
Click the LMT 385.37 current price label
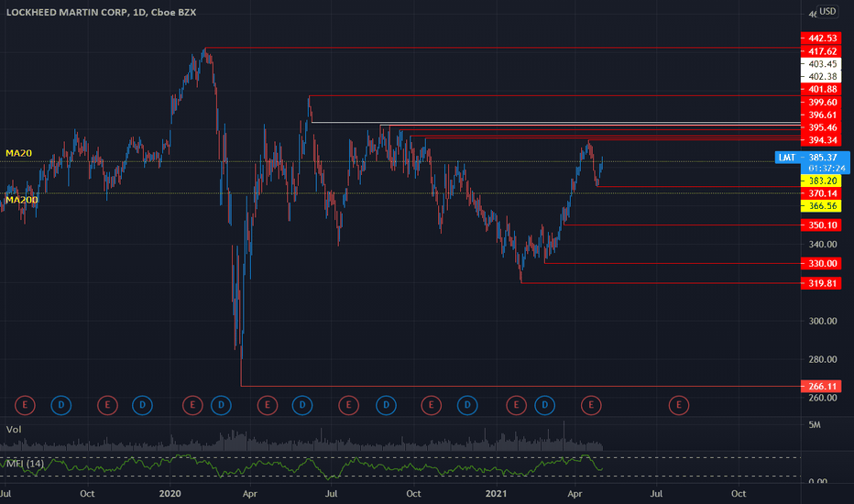[x=812, y=158]
